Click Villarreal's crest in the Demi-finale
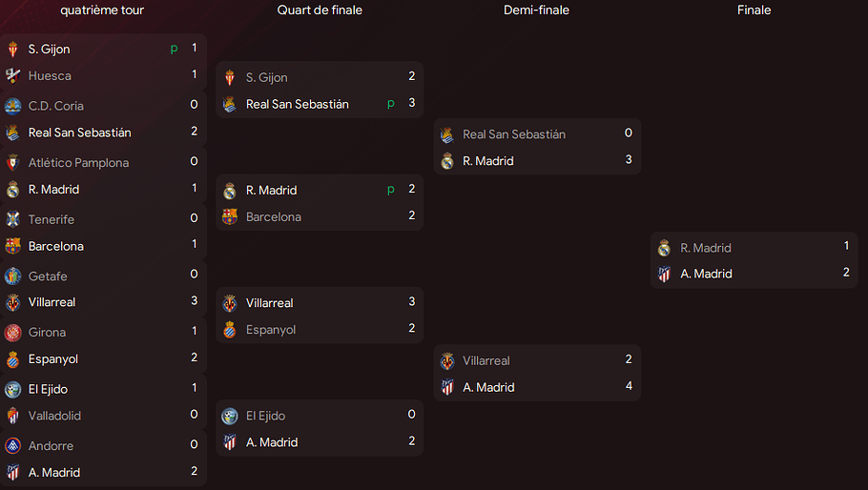 [x=447, y=361]
